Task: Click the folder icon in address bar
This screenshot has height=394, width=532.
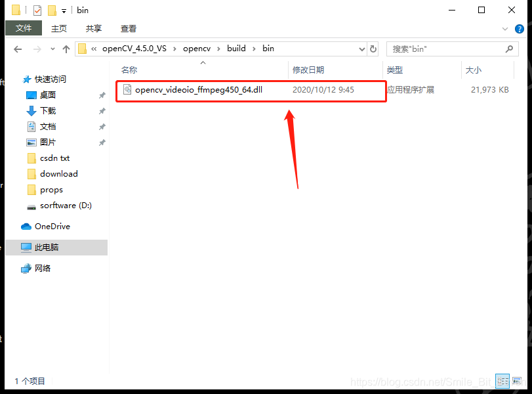Action: pos(82,49)
